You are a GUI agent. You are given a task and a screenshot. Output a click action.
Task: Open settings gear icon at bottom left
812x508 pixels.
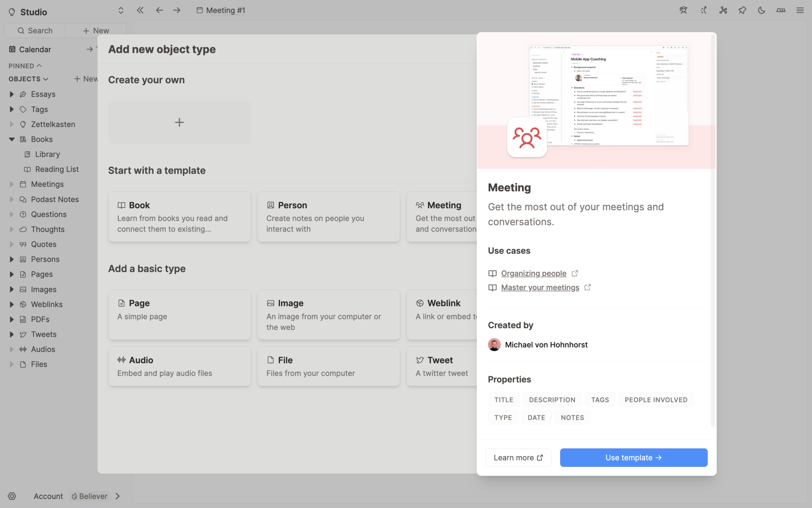pyautogui.click(x=12, y=496)
